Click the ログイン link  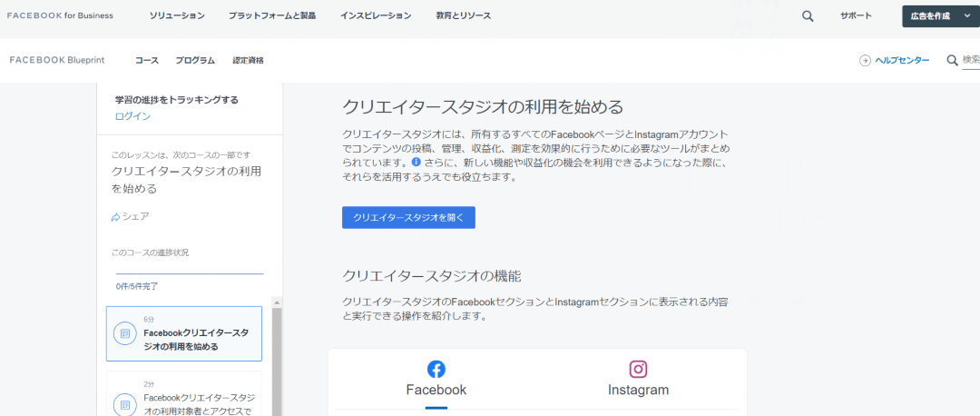pyautogui.click(x=132, y=116)
